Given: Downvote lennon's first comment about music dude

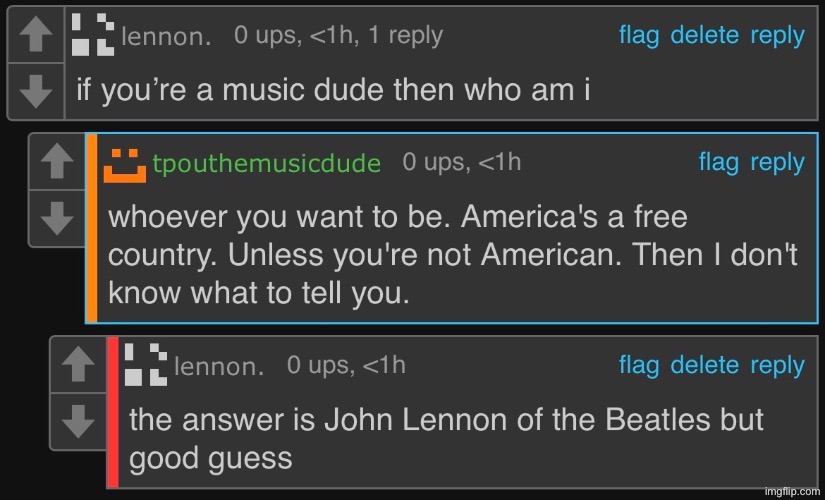Looking at the screenshot, I should point(36,92).
